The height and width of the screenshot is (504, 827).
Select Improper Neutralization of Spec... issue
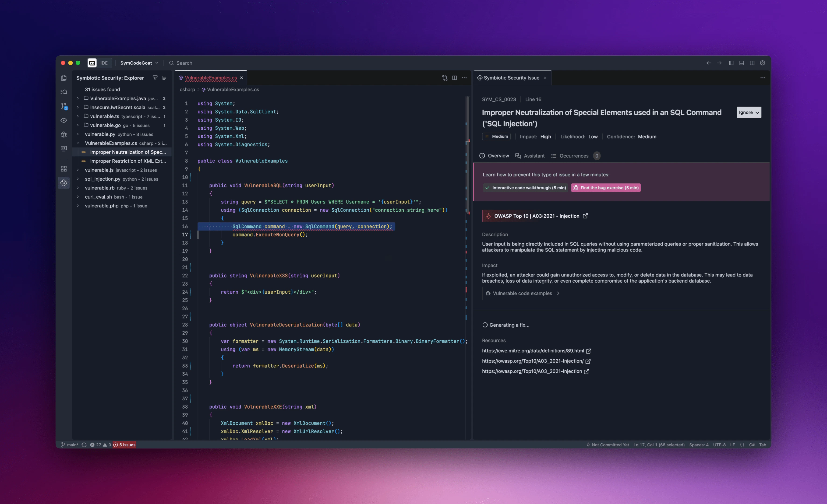122,152
